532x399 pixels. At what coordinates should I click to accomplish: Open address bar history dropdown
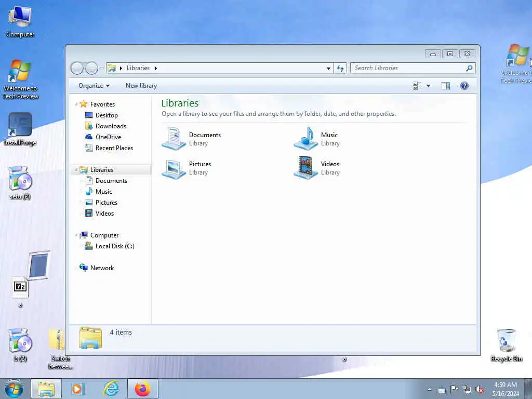[328, 68]
